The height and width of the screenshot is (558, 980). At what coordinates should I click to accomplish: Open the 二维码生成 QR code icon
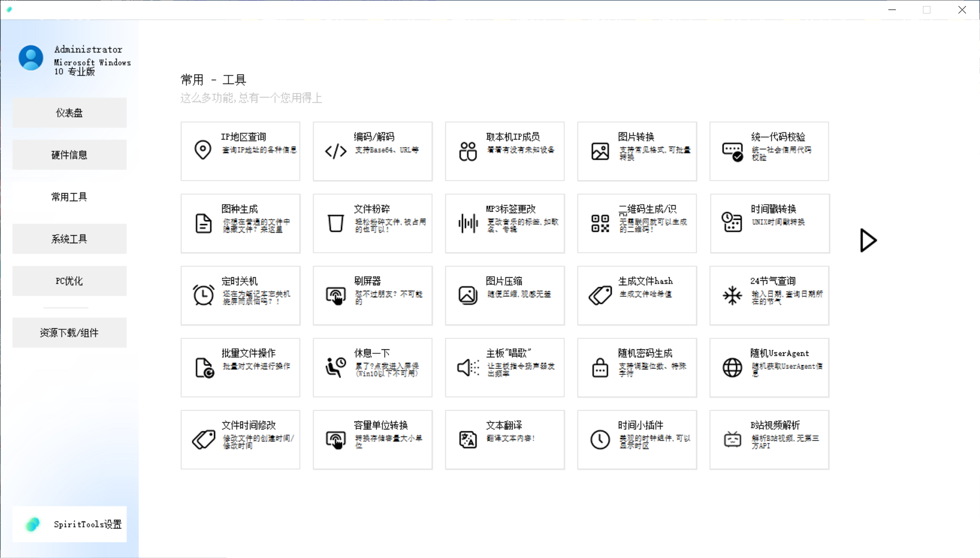tap(600, 223)
